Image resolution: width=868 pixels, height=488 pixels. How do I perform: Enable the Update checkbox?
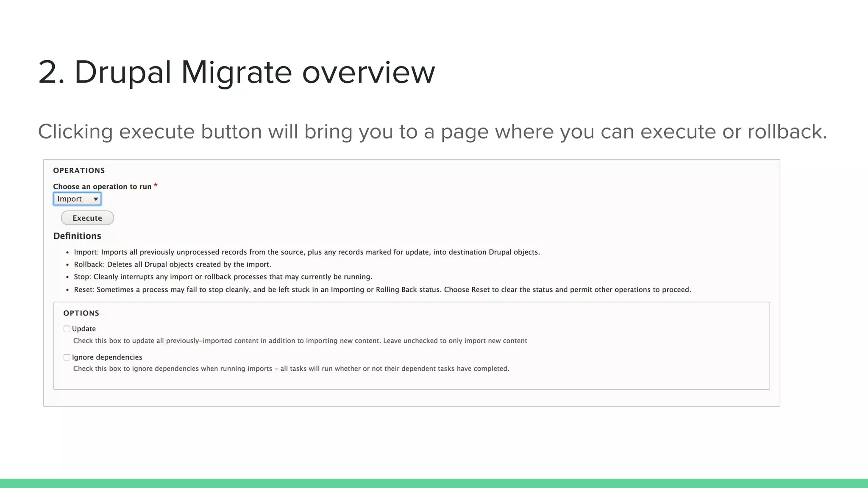click(x=67, y=329)
